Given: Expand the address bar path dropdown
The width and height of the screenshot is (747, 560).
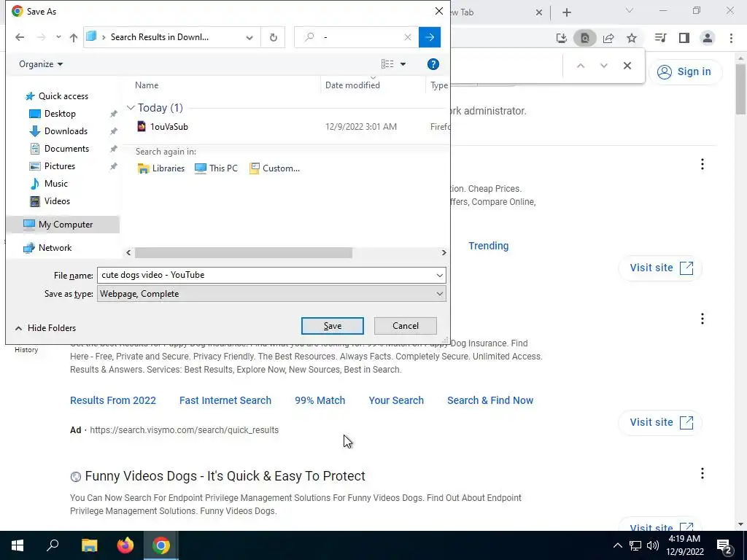Looking at the screenshot, I should point(249,37).
